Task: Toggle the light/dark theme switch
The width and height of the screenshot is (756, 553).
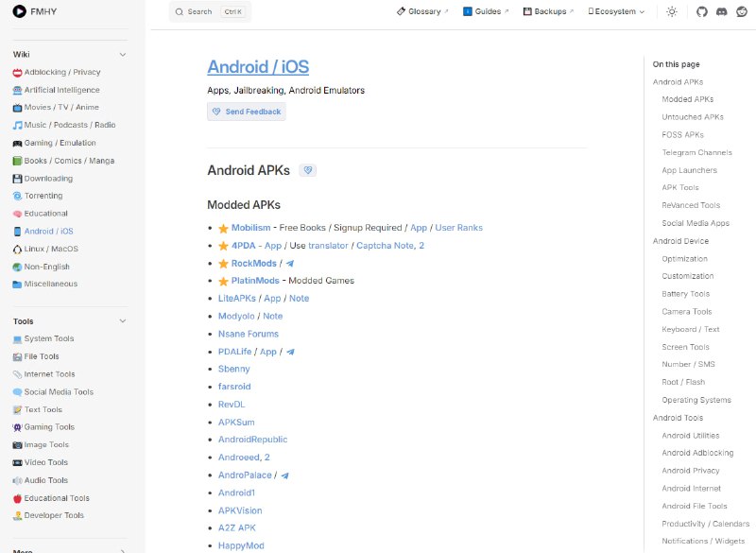Action: coord(672,11)
